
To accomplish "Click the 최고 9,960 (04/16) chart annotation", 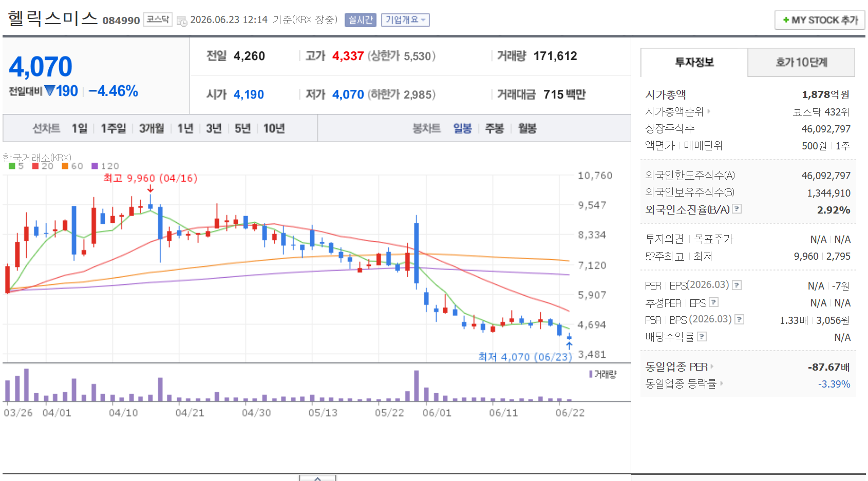I will [x=150, y=178].
